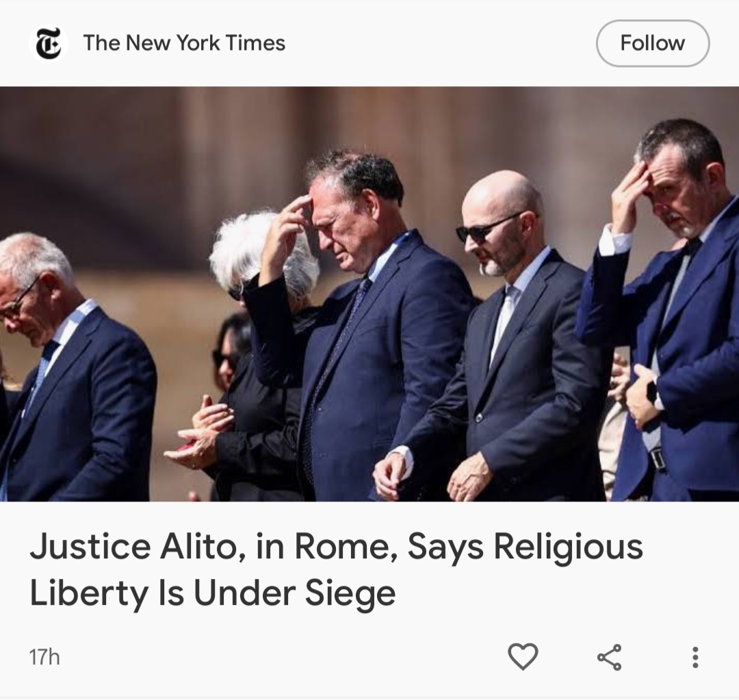Viewport: 739px width, 700px height.
Task: Open the three-dot more options menu
Action: (x=695, y=657)
